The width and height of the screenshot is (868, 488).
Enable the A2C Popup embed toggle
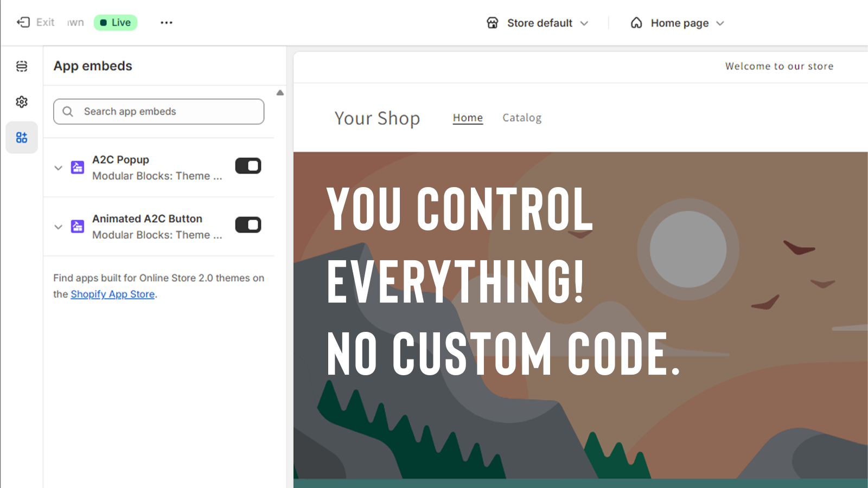click(248, 166)
